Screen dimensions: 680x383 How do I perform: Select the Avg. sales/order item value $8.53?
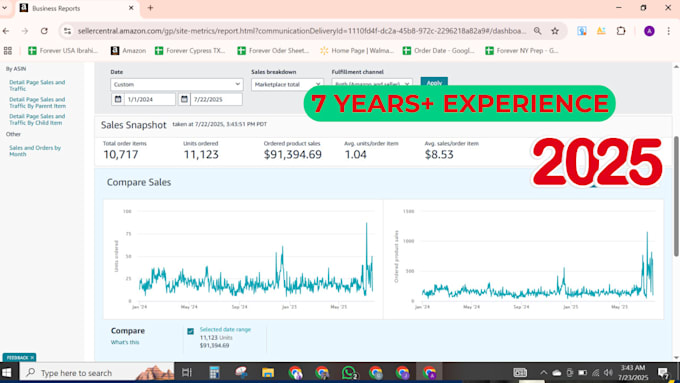click(x=439, y=154)
